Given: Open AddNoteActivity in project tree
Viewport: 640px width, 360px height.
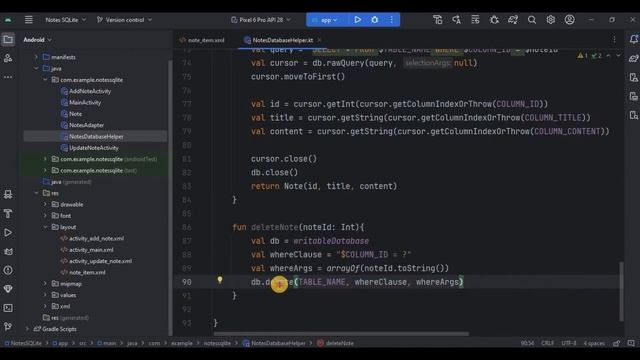Looking at the screenshot, I should pyautogui.click(x=90, y=91).
